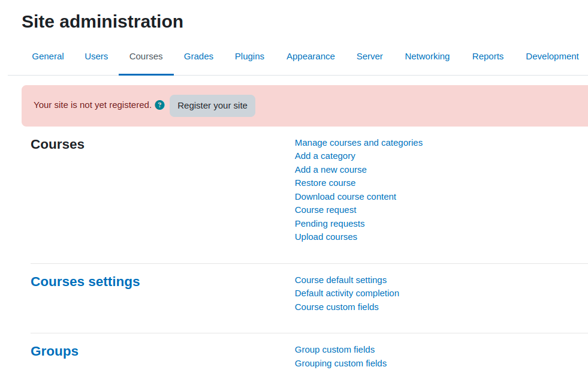This screenshot has width=588, height=382.
Task: Click the Add a category link
Action: click(x=325, y=156)
